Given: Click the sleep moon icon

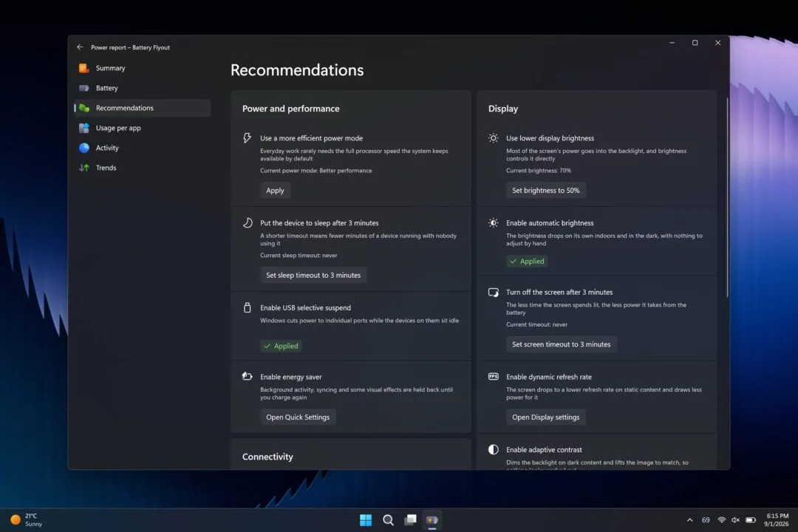Looking at the screenshot, I should click(248, 222).
